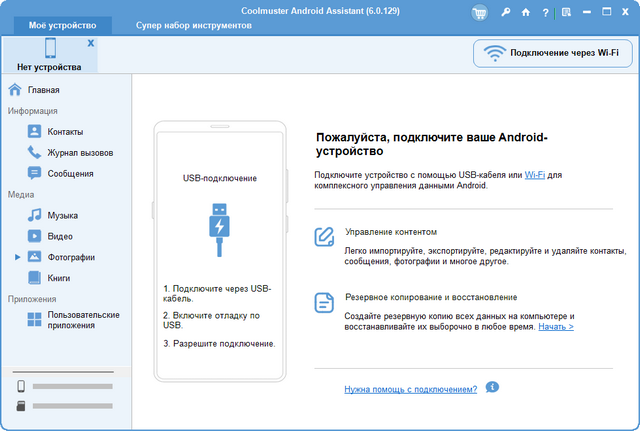
Task: Select the phone icon above Нет устройства
Action: point(51,48)
